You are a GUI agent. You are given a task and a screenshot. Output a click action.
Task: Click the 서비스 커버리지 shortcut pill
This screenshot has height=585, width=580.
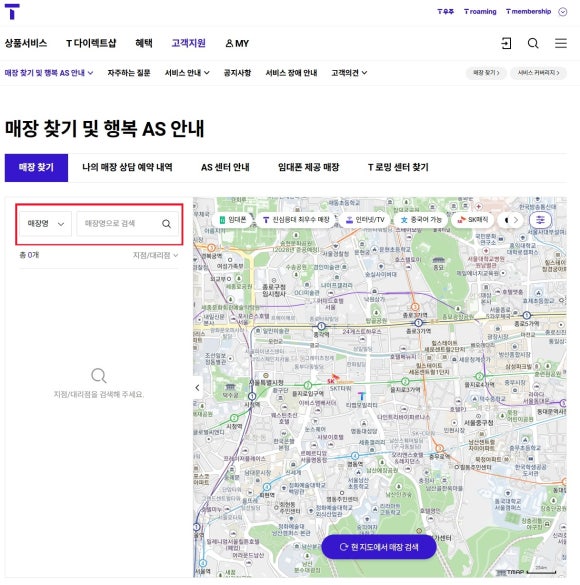point(539,73)
